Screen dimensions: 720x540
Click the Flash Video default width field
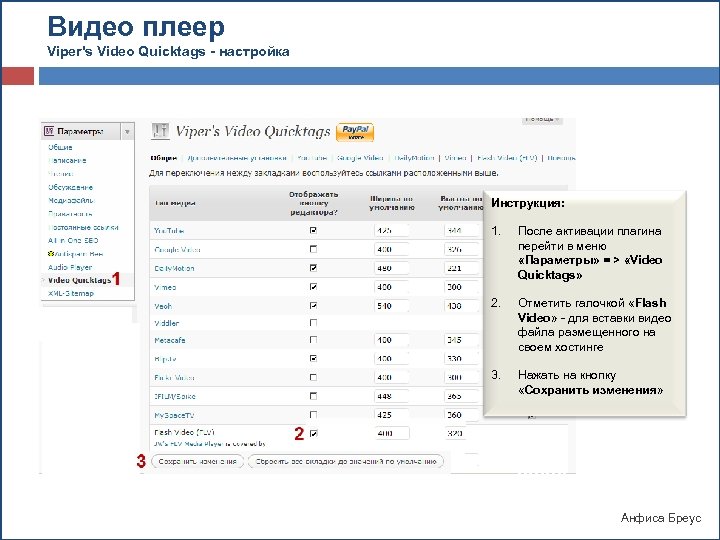(x=391, y=433)
